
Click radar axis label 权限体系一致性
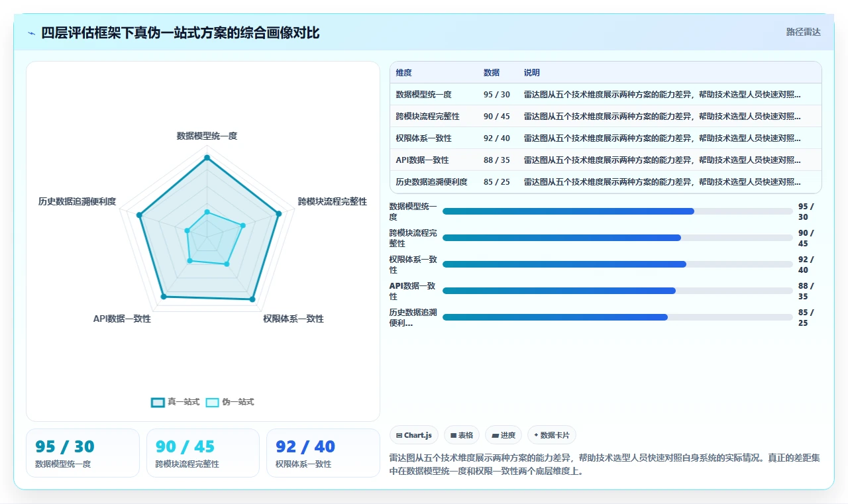[x=293, y=319]
